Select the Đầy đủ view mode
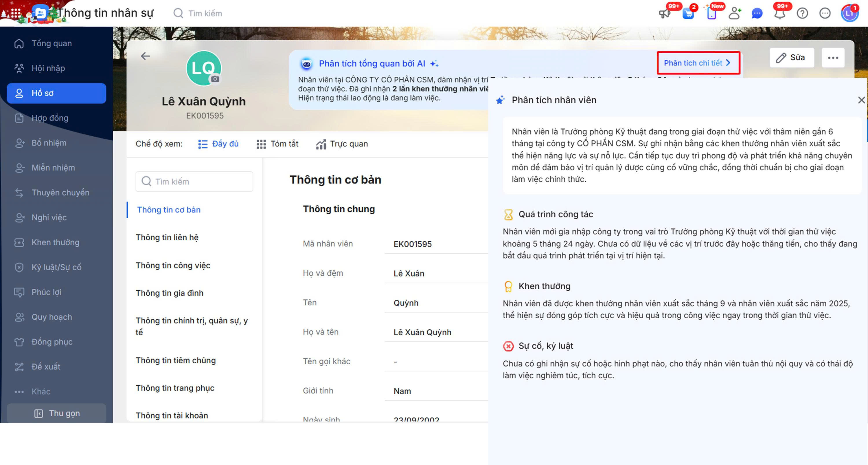The image size is (868, 465). (x=218, y=144)
